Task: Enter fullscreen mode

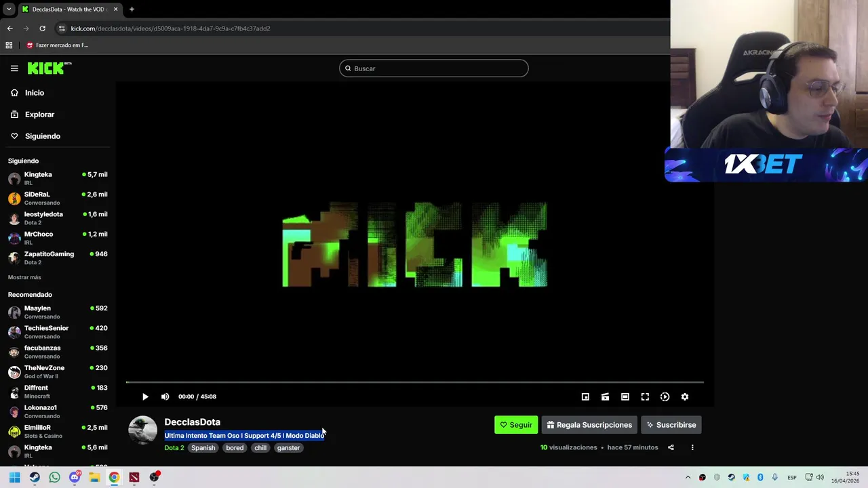Action: tap(645, 396)
